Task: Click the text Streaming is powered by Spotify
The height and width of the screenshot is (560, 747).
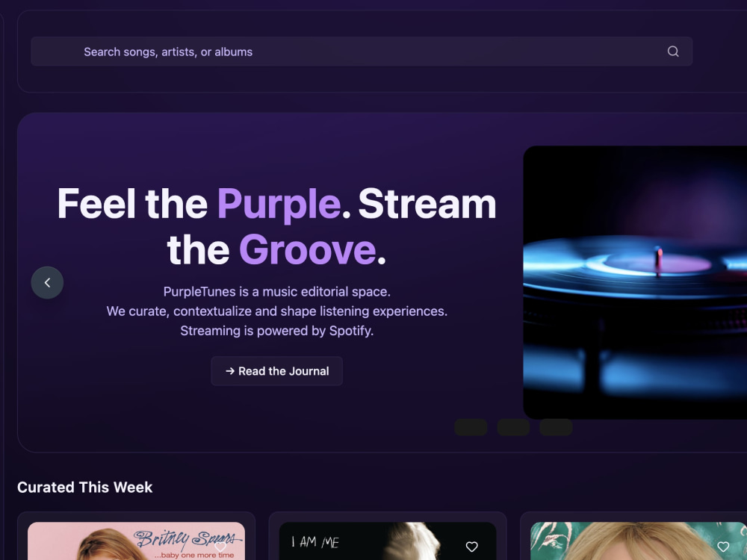Action: (x=277, y=331)
